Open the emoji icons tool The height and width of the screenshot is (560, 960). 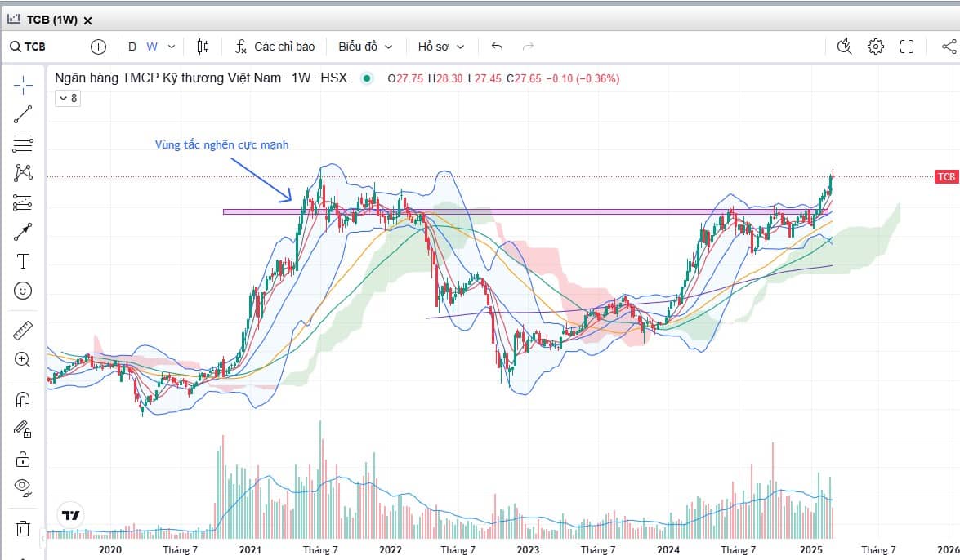23,291
